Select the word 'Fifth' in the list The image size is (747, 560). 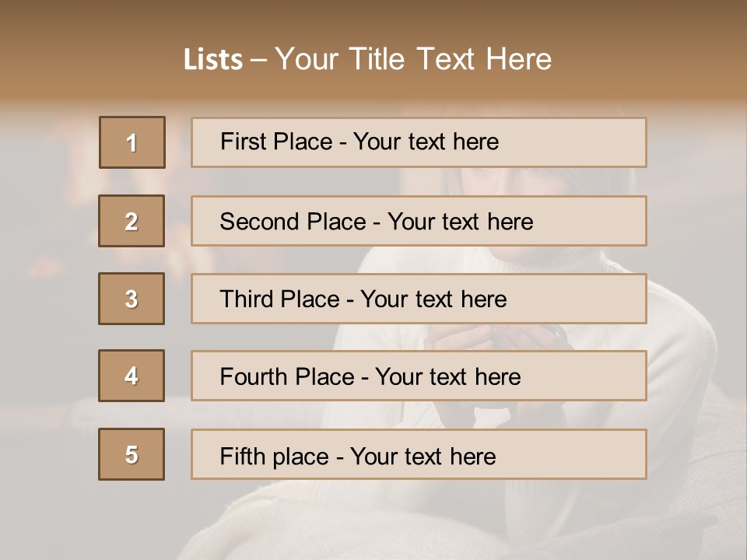242,456
